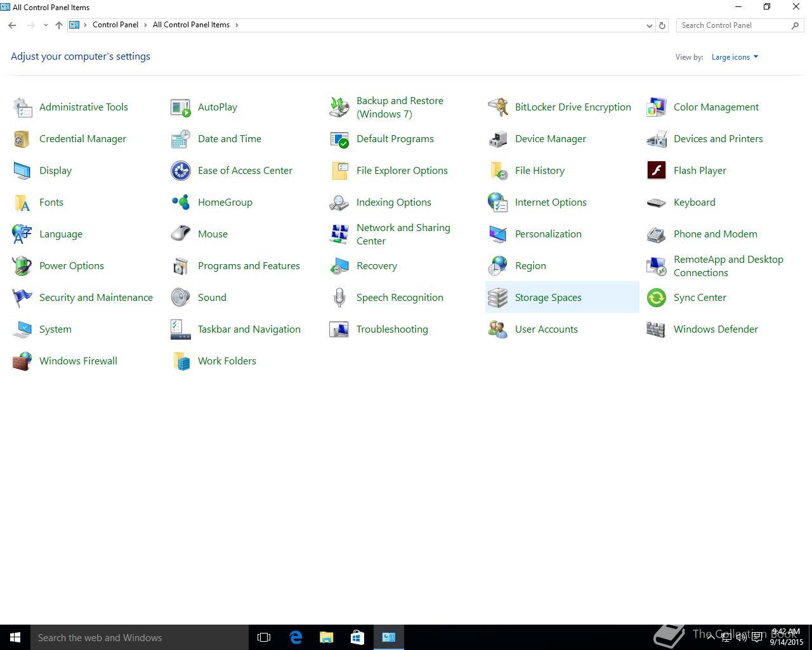This screenshot has width=812, height=650.
Task: Open the Phone and Modem link
Action: 716,234
